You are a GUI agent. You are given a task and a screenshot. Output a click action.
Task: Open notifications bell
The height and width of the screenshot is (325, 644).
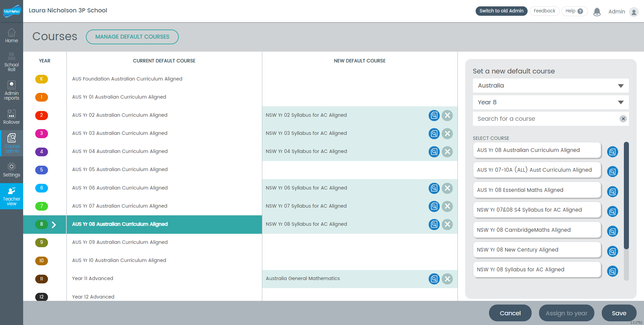coord(597,12)
